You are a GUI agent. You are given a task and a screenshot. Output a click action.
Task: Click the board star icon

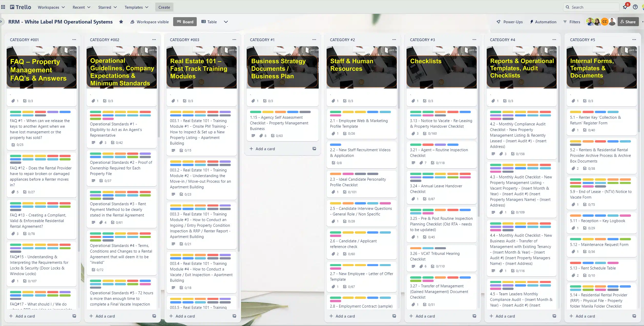[x=121, y=22]
